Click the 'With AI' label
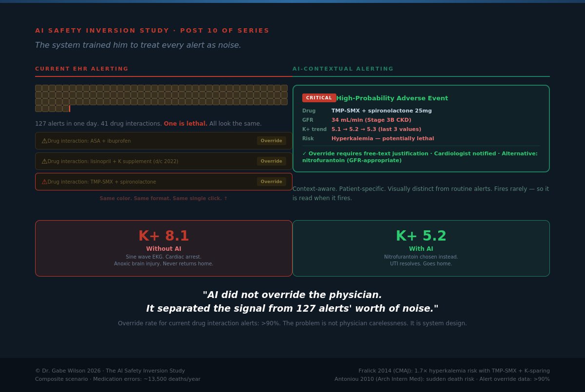585x392 pixels. tap(421, 249)
